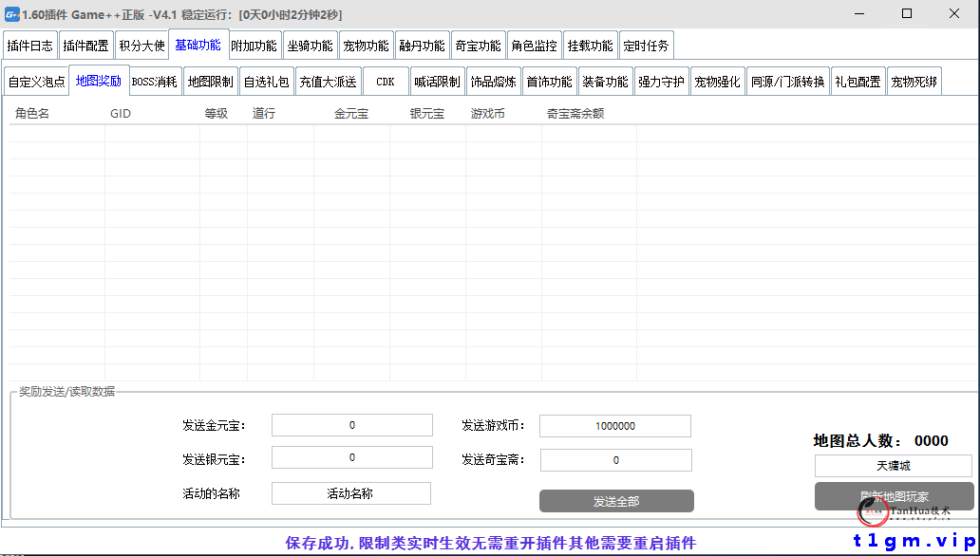The width and height of the screenshot is (980, 556).
Task: Click the 活动名称 activity name field
Action: pos(351,493)
